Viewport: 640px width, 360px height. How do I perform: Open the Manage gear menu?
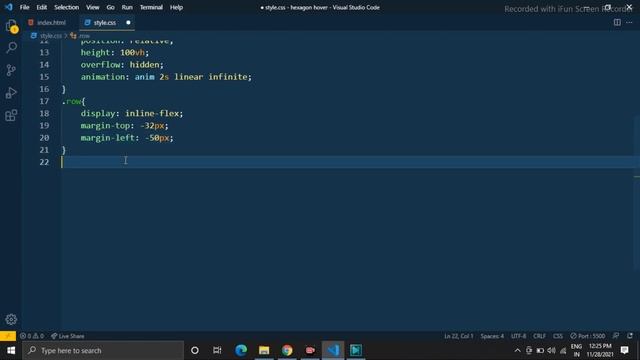[11, 319]
